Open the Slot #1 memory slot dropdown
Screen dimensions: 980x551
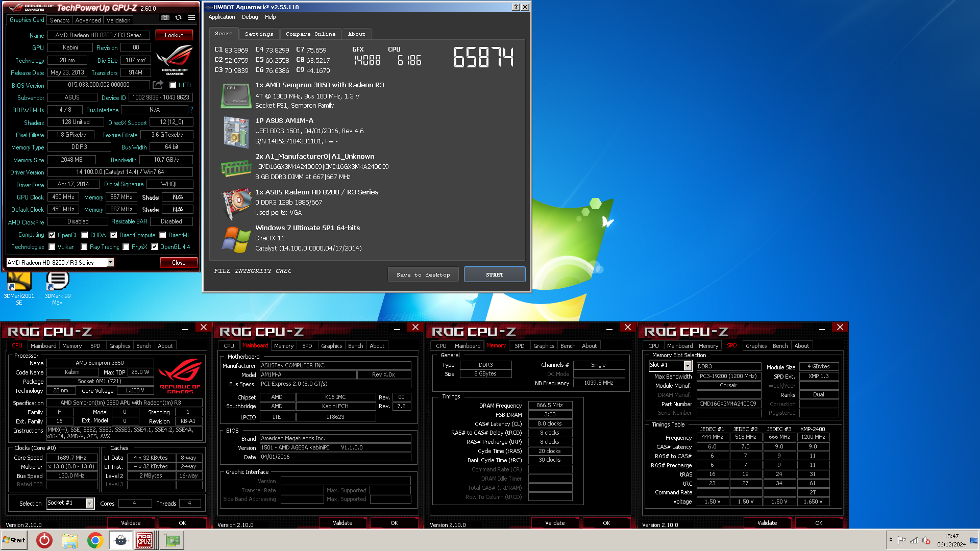[x=688, y=366]
